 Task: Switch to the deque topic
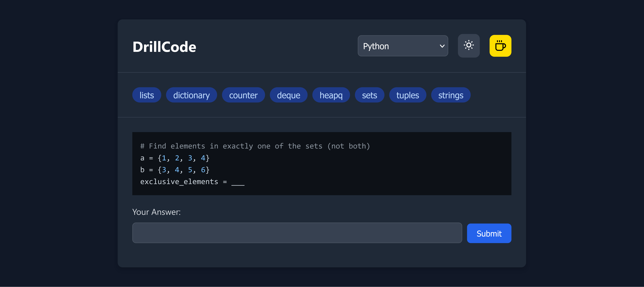(289, 95)
